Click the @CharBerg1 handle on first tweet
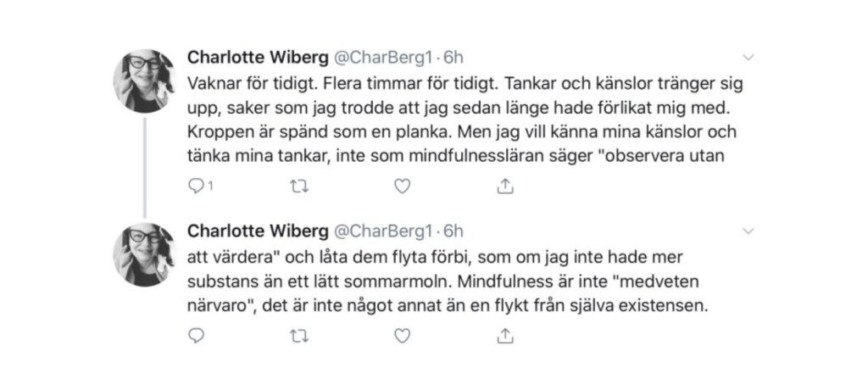This screenshot has height=390, width=868. click(x=383, y=58)
